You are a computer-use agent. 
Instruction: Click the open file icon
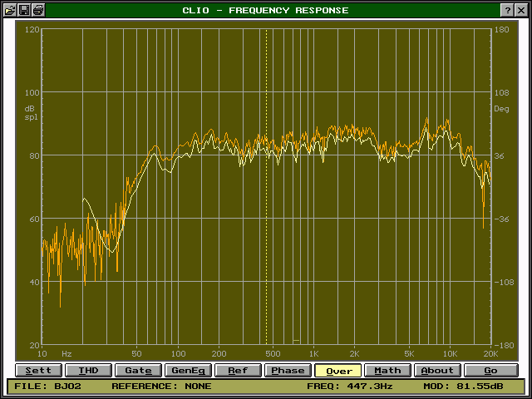pyautogui.click(x=11, y=10)
